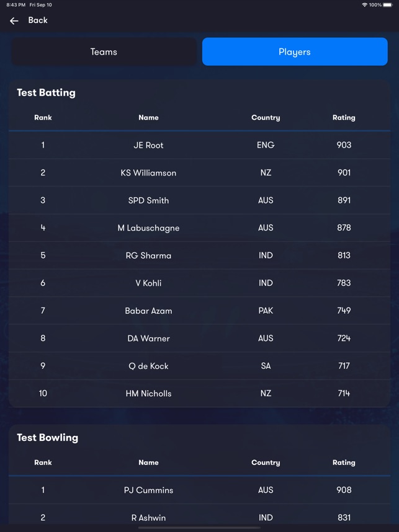This screenshot has height=532, width=399.
Task: Open JE Root's batting row
Action: [x=199, y=145]
